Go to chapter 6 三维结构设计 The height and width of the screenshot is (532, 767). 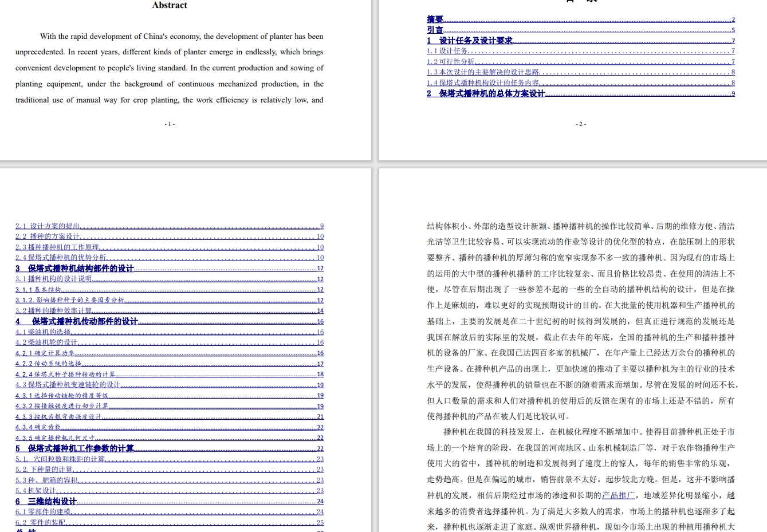coord(170,502)
